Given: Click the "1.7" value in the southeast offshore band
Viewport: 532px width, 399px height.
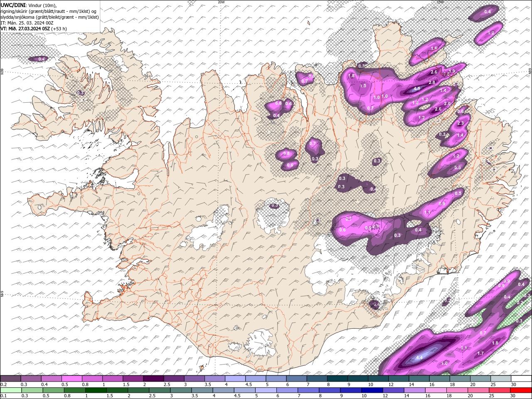Looking at the screenshot, I should point(480,353).
